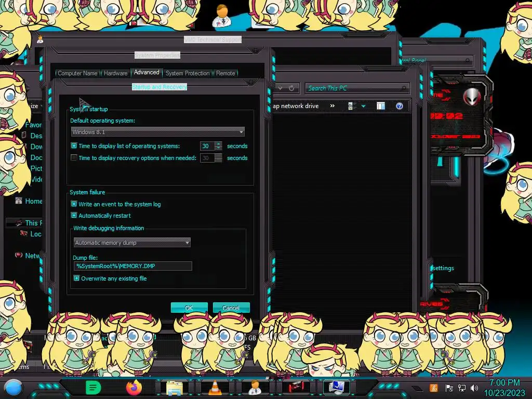Image resolution: width=532 pixels, height=399 pixels.
Task: Click OK in Startup and Recovery
Action: click(x=189, y=308)
